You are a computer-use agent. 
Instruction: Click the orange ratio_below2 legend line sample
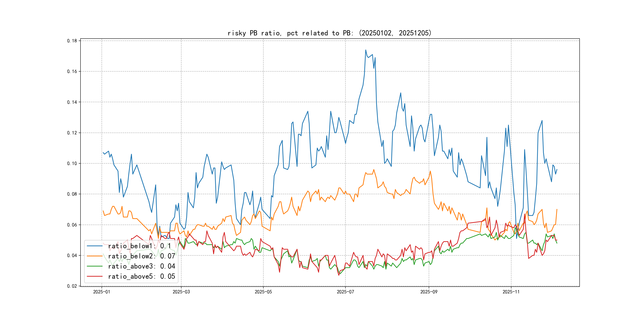94,256
